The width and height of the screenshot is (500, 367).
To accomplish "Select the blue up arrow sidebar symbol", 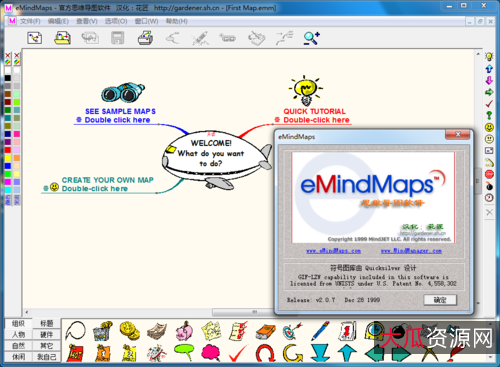I will (489, 69).
